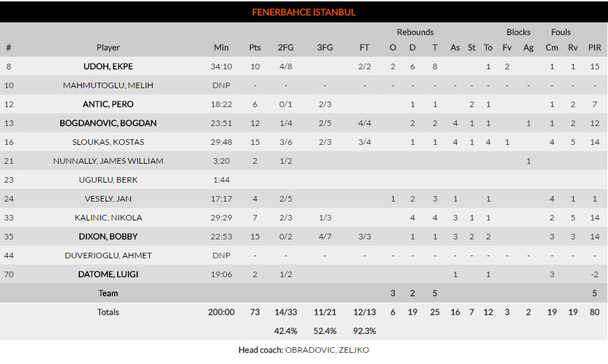The height and width of the screenshot is (364, 608).
Task: Click DIXON, BOBBY player name
Action: click(108, 237)
